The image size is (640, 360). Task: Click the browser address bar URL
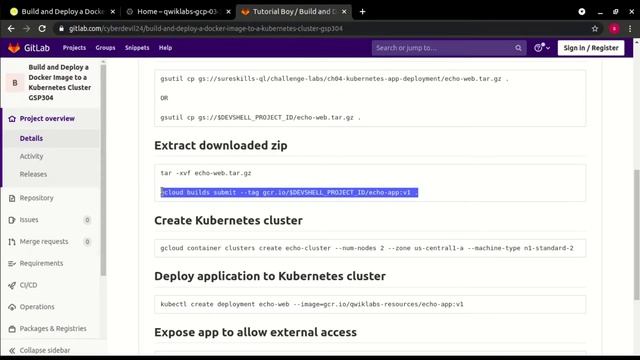pos(206,29)
